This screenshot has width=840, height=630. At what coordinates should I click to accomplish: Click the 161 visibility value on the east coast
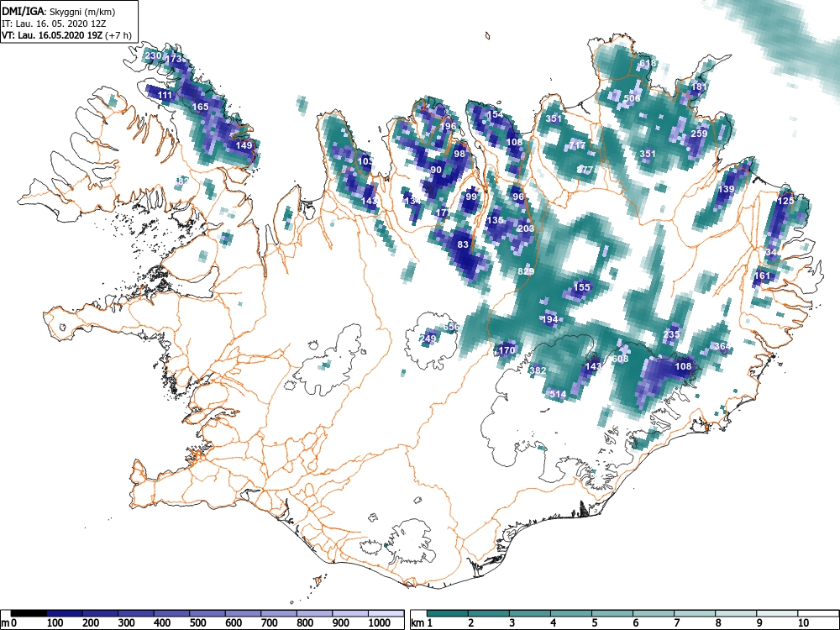pos(762,276)
